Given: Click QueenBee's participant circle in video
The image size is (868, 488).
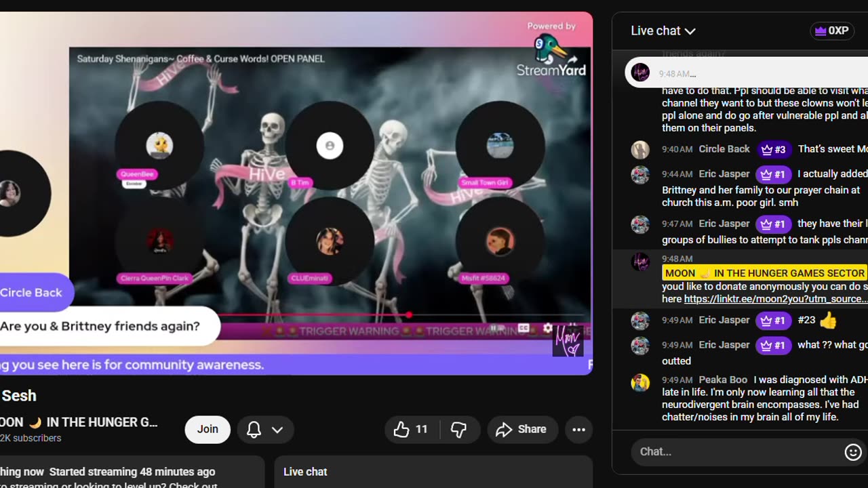Looking at the screenshot, I should pyautogui.click(x=159, y=145).
